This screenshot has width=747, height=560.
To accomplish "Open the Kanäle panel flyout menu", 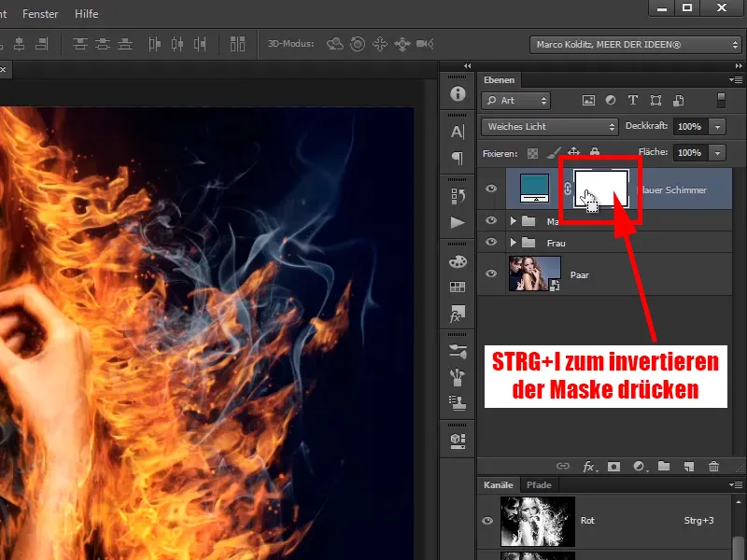I will click(x=736, y=484).
